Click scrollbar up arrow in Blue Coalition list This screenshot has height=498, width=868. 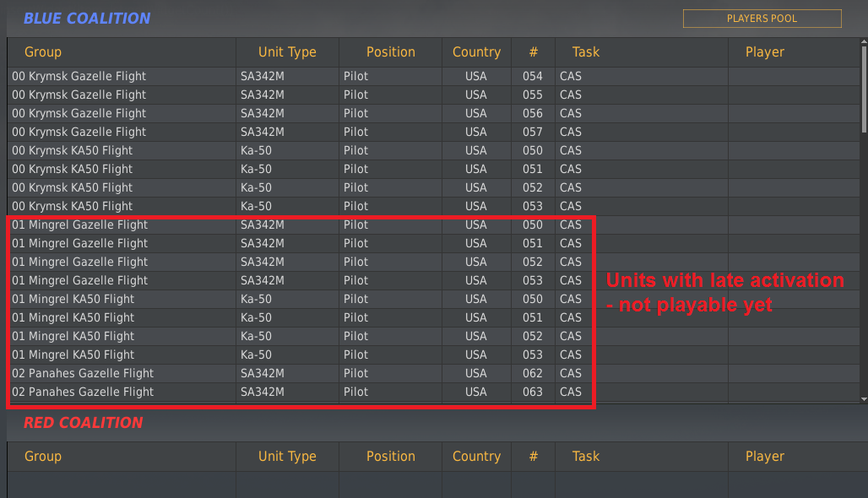click(x=864, y=42)
